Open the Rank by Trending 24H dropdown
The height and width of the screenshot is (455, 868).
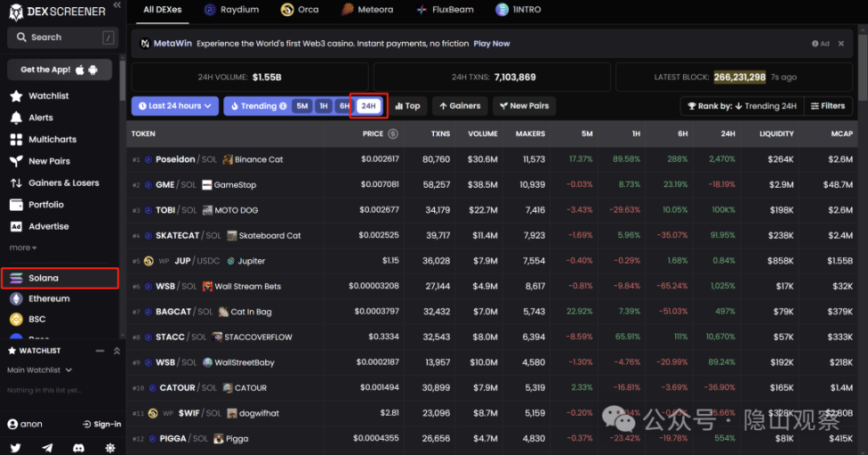pyautogui.click(x=742, y=105)
